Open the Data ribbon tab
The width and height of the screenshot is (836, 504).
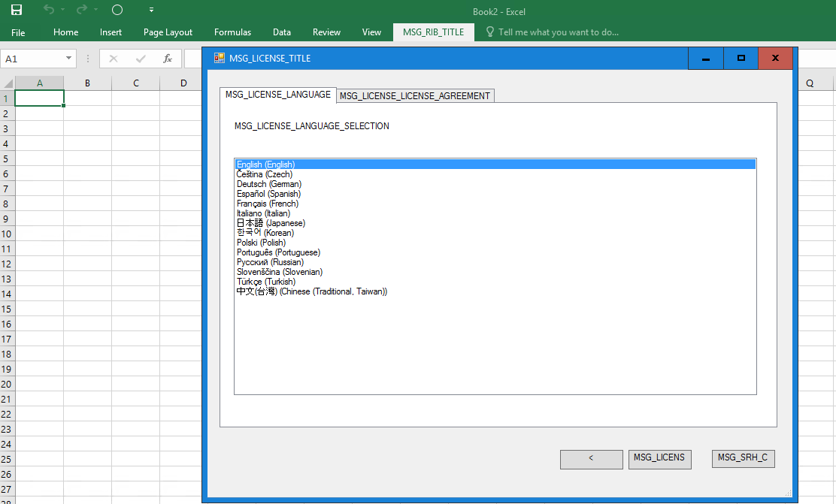281,32
